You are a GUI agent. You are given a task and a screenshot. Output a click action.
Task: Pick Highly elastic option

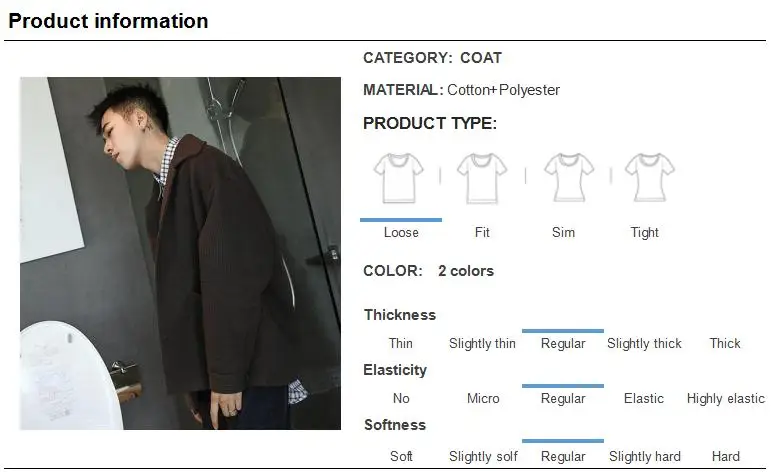tap(726, 398)
